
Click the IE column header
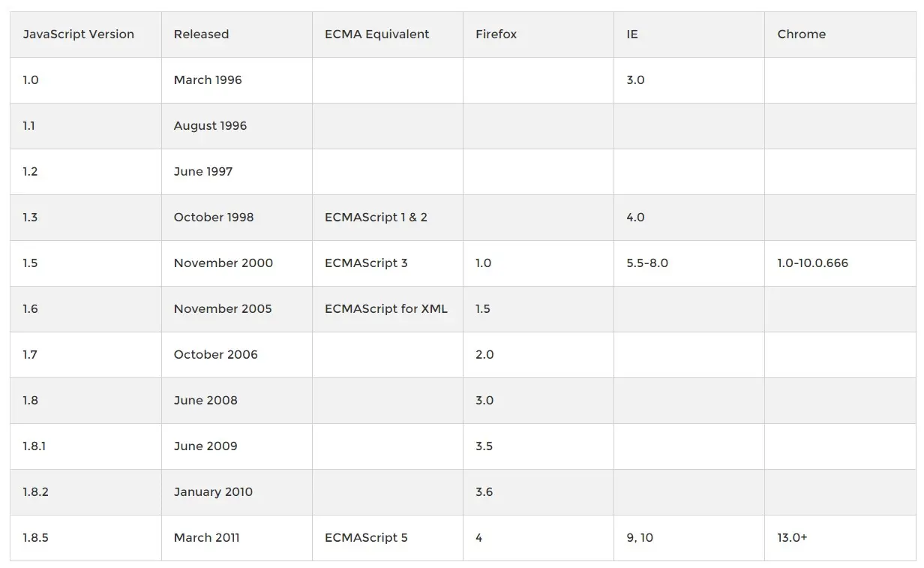pyautogui.click(x=689, y=35)
